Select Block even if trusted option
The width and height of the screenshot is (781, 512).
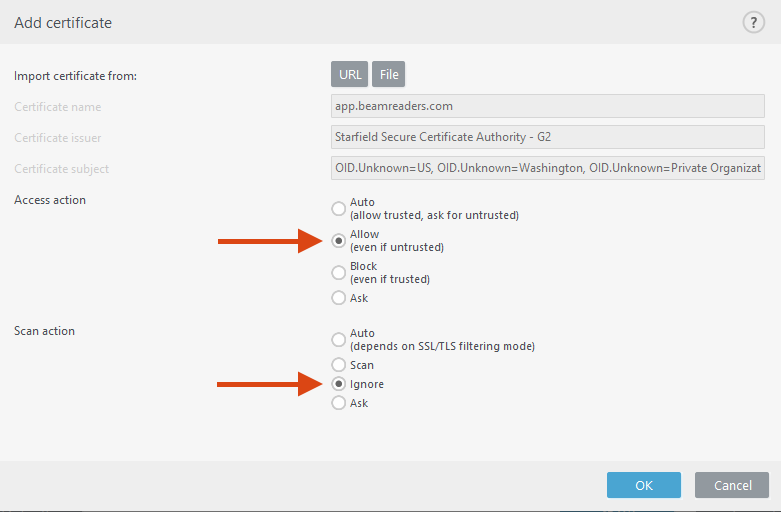click(x=339, y=272)
